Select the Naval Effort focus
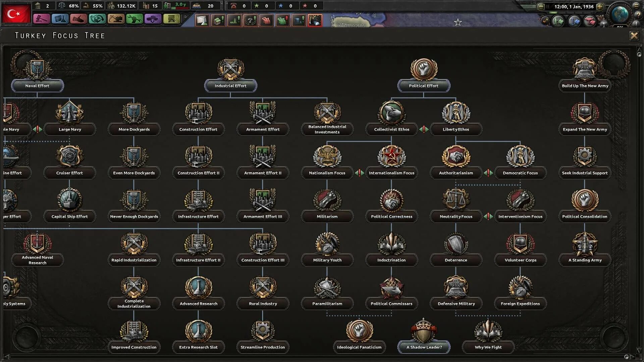Viewport: 644px width, 362px height. [x=37, y=86]
